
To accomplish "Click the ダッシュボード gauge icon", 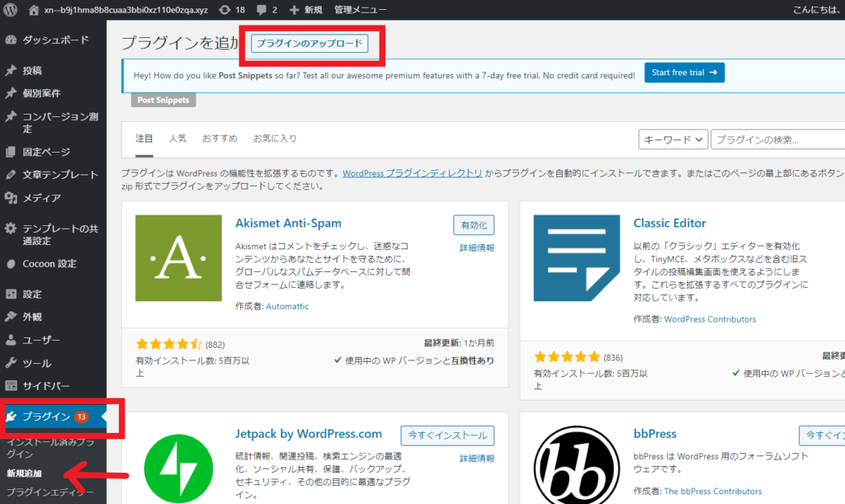I will [x=11, y=40].
